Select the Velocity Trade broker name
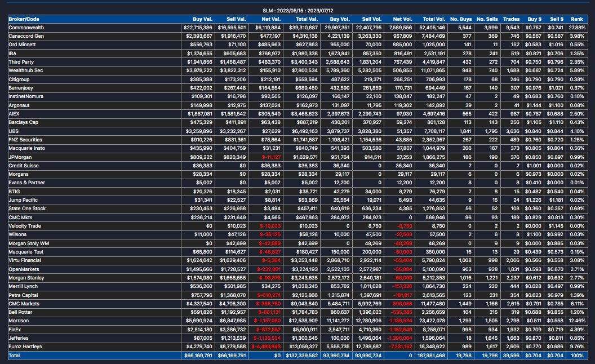 (x=25, y=226)
